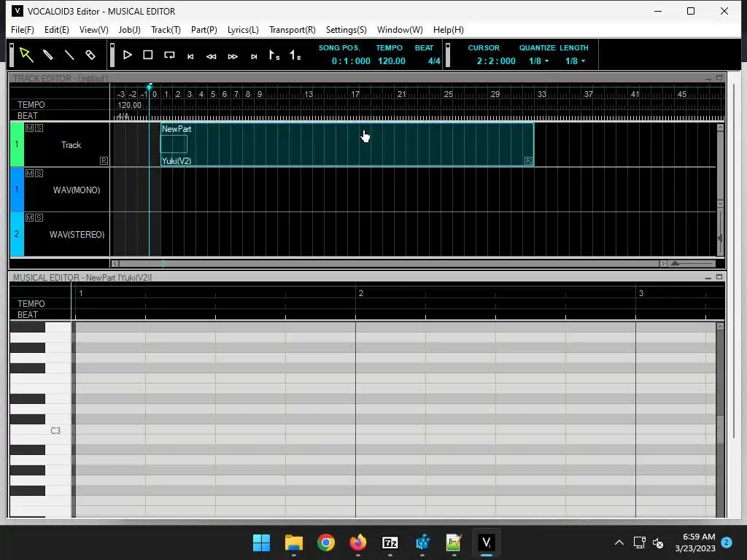747x560 pixels.
Task: Click the C3 key on piano roll
Action: click(41, 430)
